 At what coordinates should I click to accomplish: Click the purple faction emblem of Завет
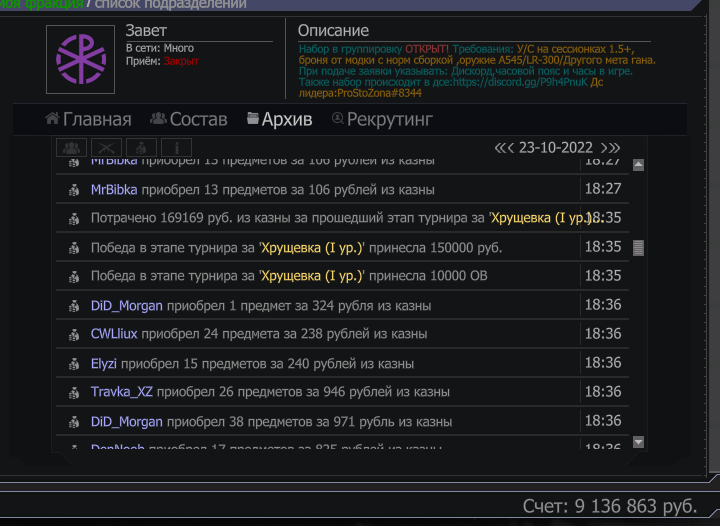click(x=81, y=58)
